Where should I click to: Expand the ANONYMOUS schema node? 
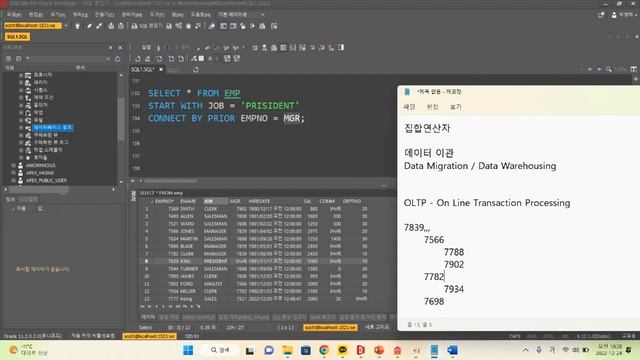(x=13, y=166)
